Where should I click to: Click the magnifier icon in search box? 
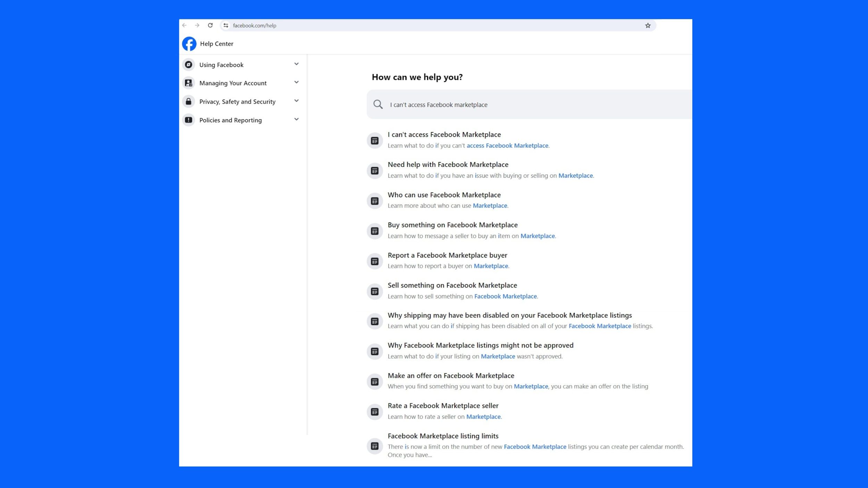tap(378, 104)
